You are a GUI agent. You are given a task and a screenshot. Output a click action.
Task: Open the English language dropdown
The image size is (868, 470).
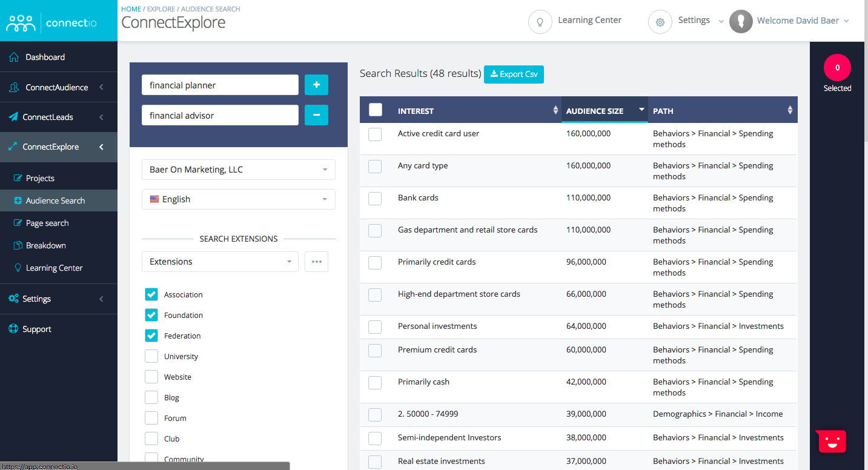[x=238, y=199]
